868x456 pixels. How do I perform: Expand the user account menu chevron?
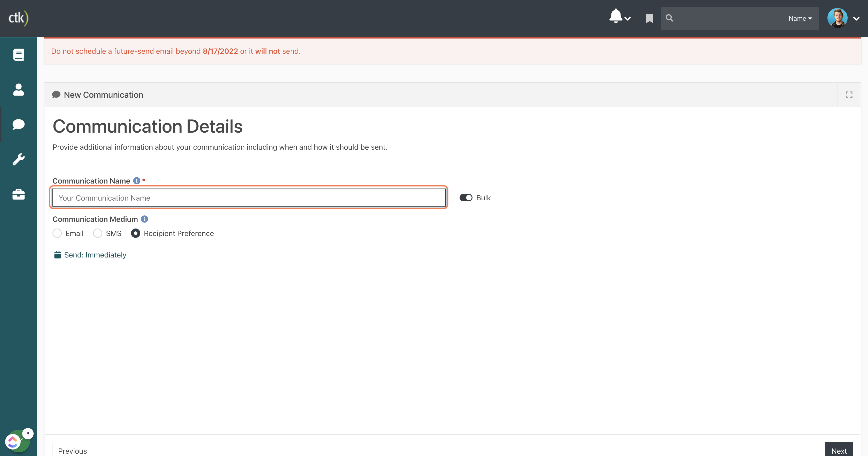(x=856, y=19)
